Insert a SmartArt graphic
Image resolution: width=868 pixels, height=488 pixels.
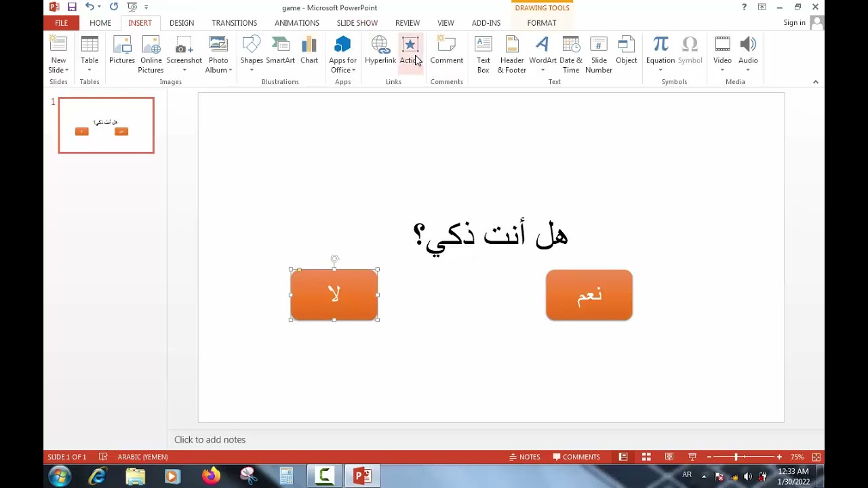[x=280, y=52]
